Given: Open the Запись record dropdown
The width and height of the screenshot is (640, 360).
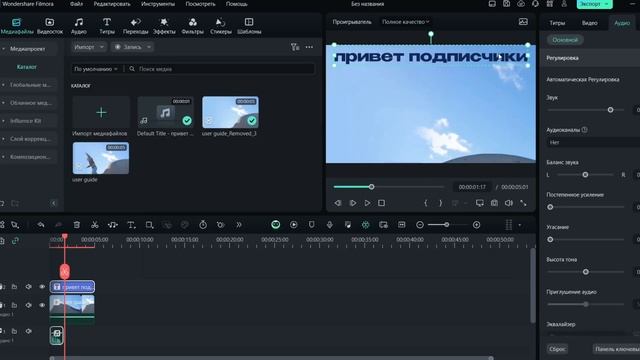Looking at the screenshot, I should [132, 47].
